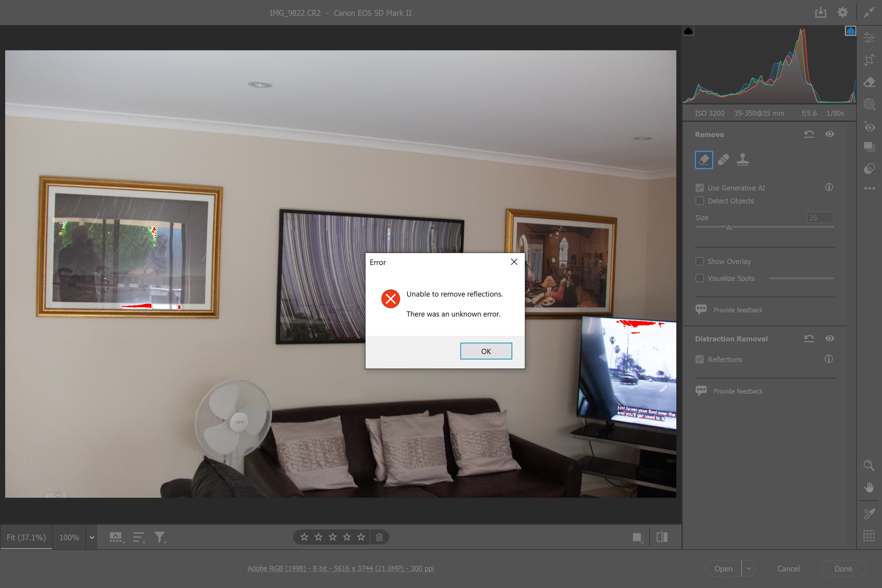Toggle the grid overlay icon
882x588 pixels.
coord(868,535)
